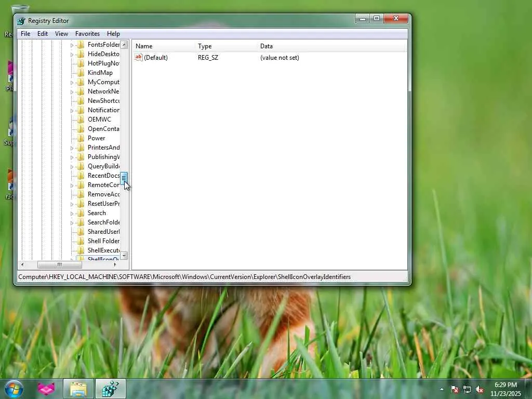Select the SearchFolde folder icon
Image resolution: width=532 pixels, height=399 pixels.
[81, 222]
